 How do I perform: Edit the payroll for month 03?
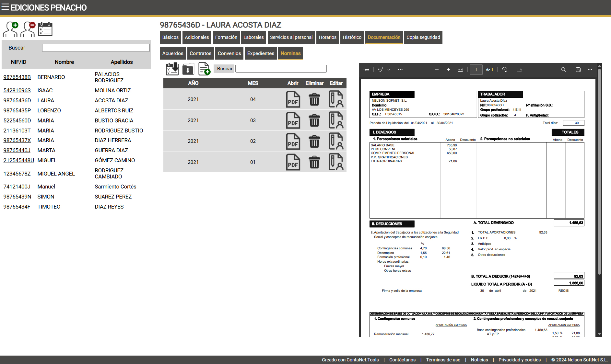click(x=336, y=120)
